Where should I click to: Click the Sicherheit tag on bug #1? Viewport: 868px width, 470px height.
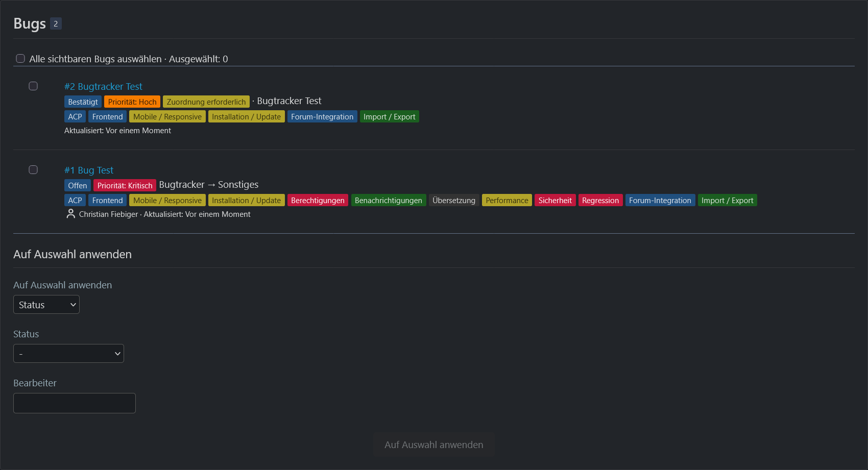(x=555, y=200)
